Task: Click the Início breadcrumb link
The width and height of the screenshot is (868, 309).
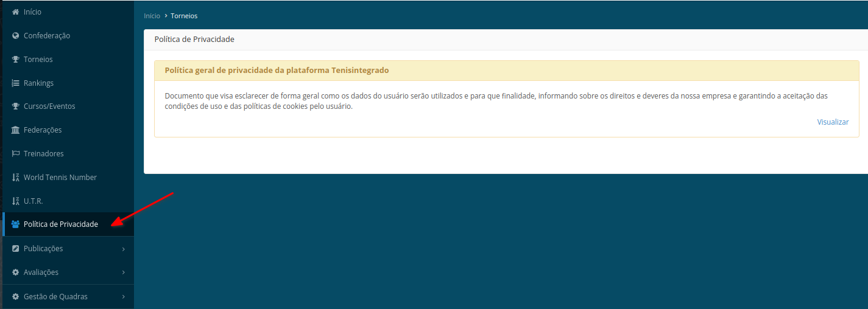Action: tap(152, 16)
